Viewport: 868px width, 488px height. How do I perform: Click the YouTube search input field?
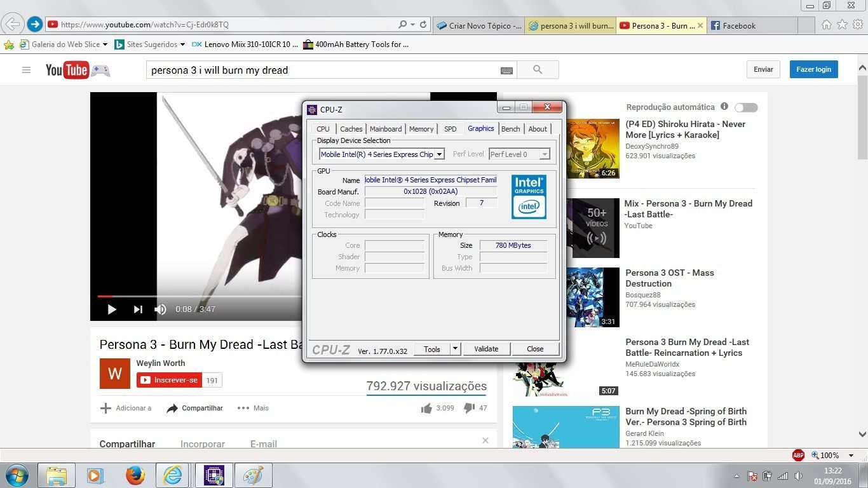click(x=322, y=70)
